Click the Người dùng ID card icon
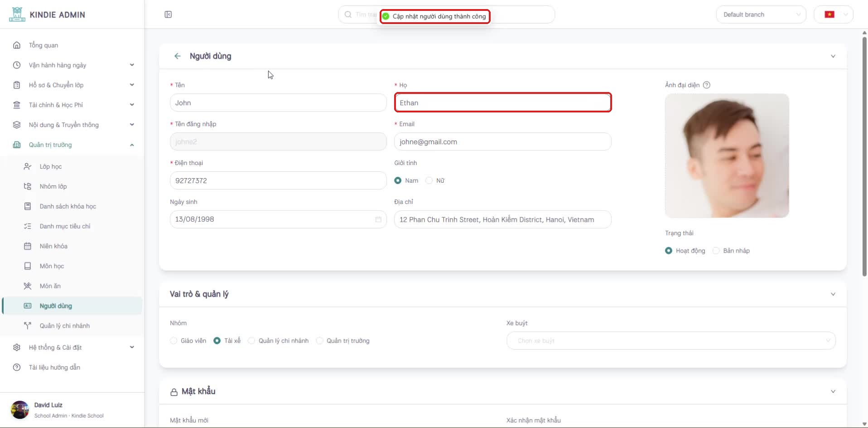Image resolution: width=868 pixels, height=428 pixels. (28, 306)
